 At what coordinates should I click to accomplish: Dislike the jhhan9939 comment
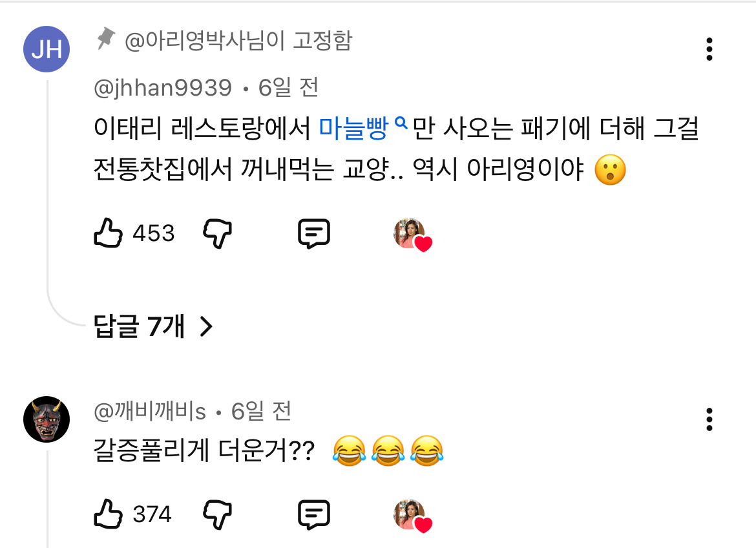pos(217,233)
